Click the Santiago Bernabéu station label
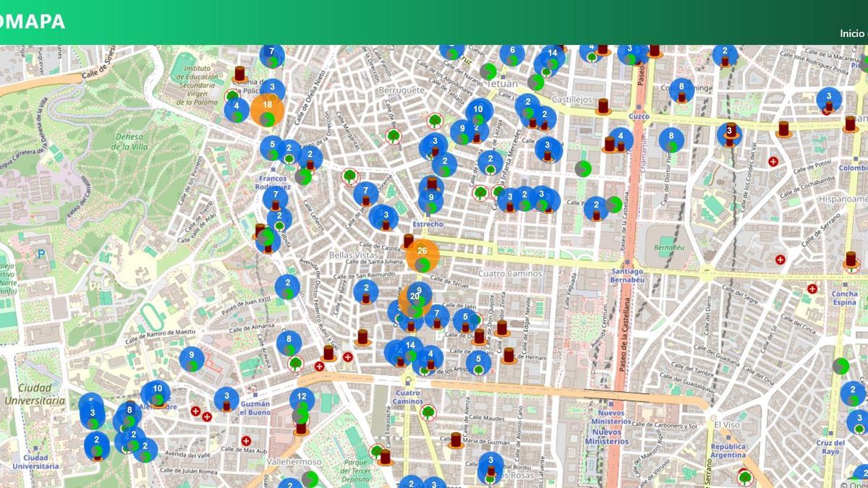This screenshot has width=868, height=488. point(626,275)
